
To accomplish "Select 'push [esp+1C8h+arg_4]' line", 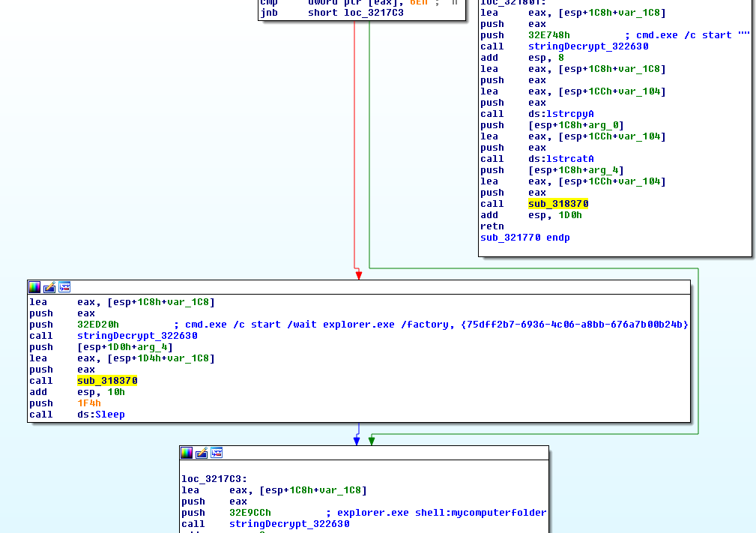I will [552, 170].
